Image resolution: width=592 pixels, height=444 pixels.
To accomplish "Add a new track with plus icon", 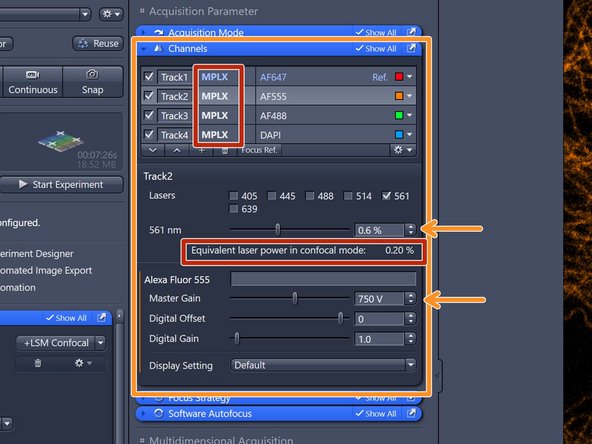I will 202,150.
